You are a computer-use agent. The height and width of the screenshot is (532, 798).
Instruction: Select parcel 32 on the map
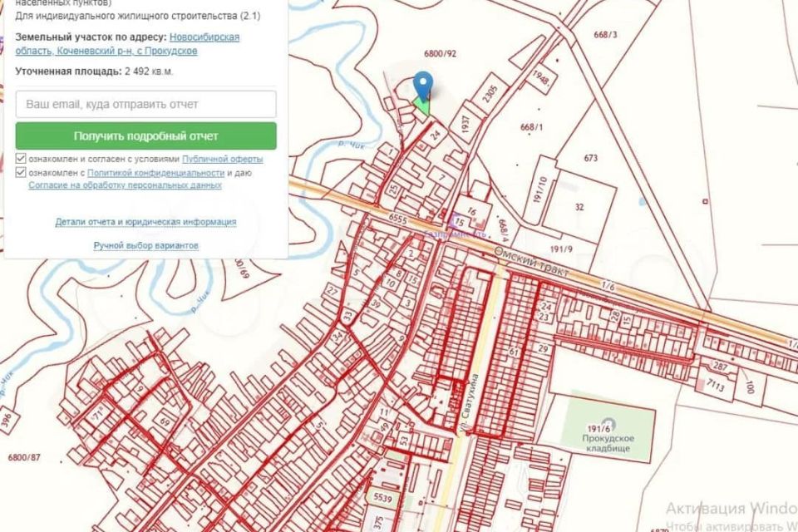(579, 205)
